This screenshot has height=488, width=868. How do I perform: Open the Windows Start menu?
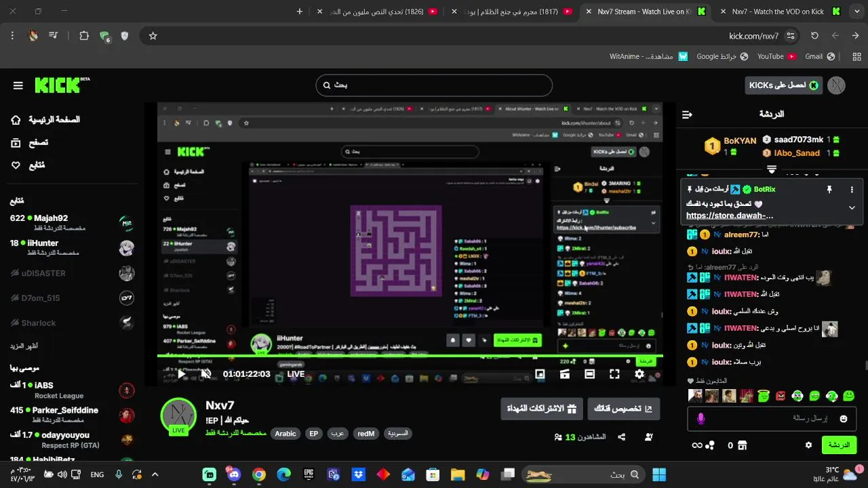pyautogui.click(x=658, y=475)
